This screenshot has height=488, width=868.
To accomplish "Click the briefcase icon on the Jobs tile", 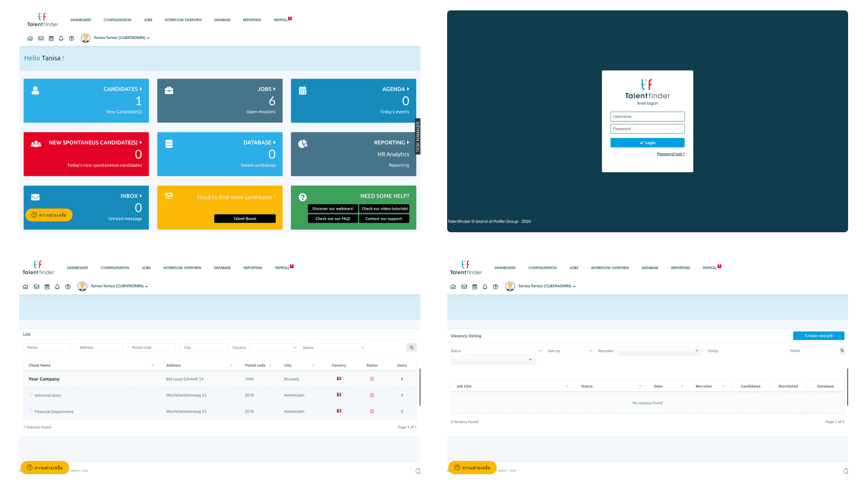I will [169, 90].
